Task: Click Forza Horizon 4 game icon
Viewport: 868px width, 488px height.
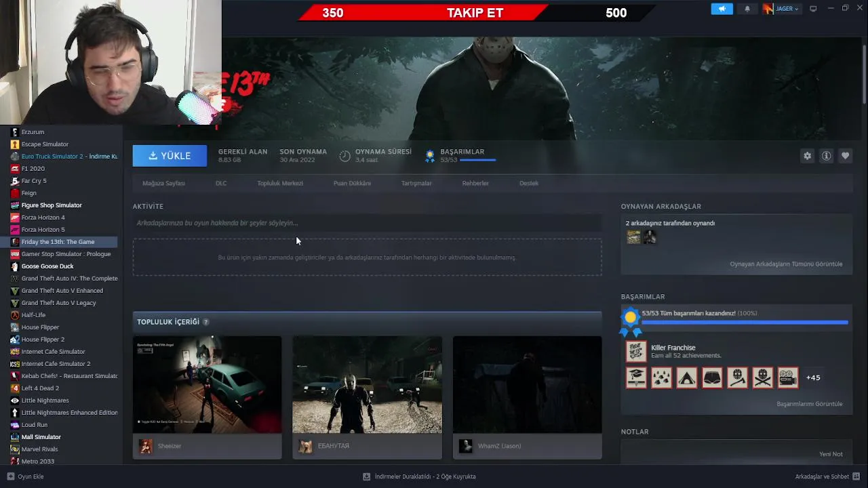Action: pos(15,218)
